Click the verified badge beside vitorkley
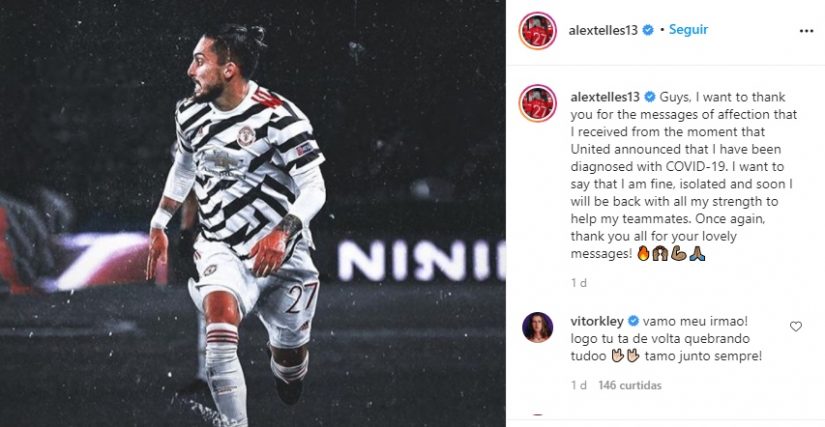 tap(633, 321)
